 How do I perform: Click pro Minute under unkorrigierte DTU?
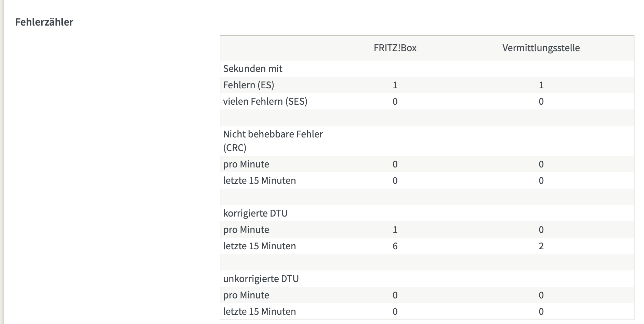tap(246, 295)
